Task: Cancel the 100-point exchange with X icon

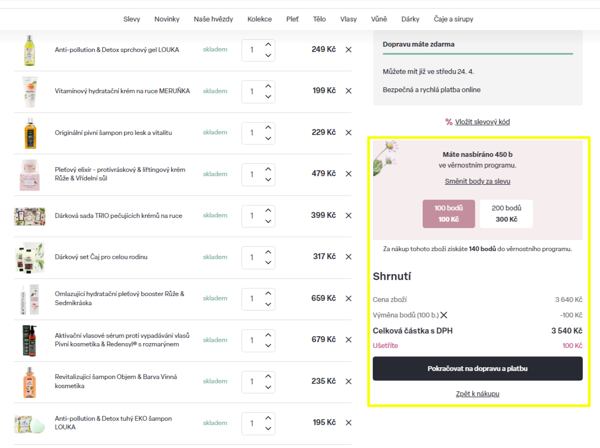Action: pyautogui.click(x=444, y=315)
